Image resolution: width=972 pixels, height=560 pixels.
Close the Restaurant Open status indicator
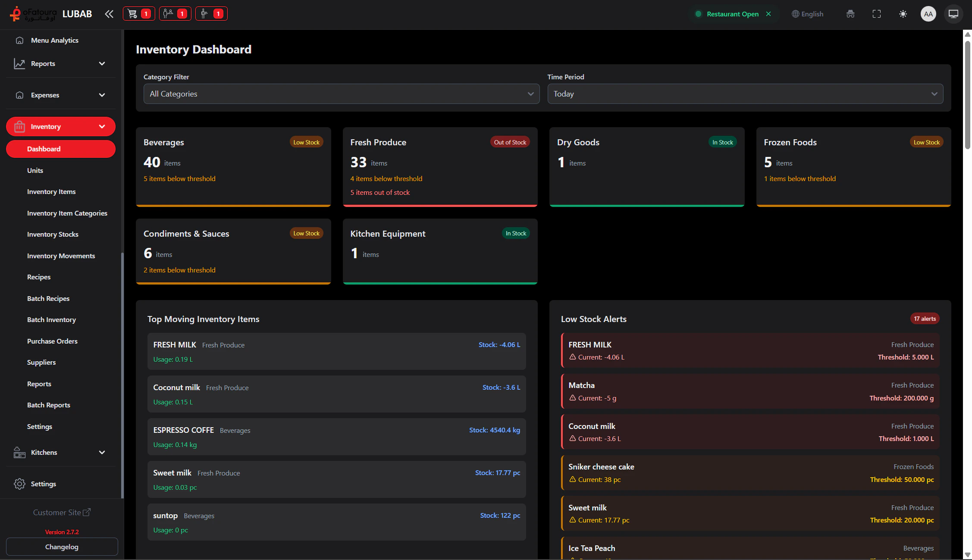pos(769,14)
